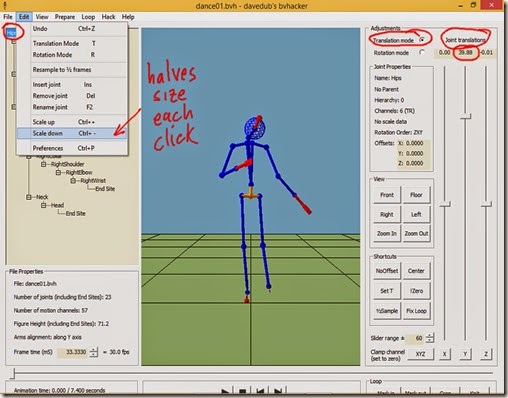This screenshot has width=508, height=398.
Task: Open the File menu
Action: click(x=8, y=17)
